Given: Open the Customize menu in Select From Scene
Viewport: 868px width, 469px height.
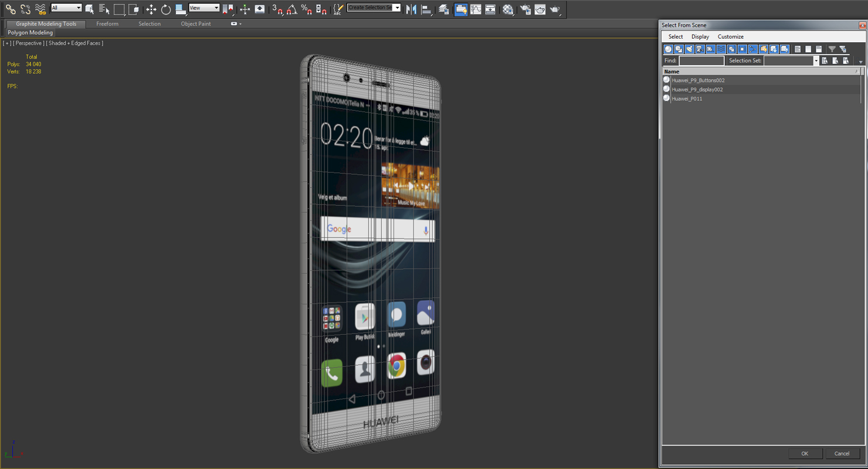Looking at the screenshot, I should pyautogui.click(x=731, y=36).
